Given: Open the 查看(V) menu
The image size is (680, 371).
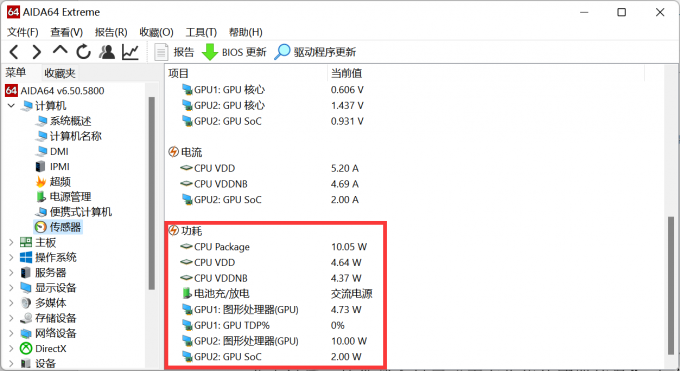Looking at the screenshot, I should click(x=66, y=32).
